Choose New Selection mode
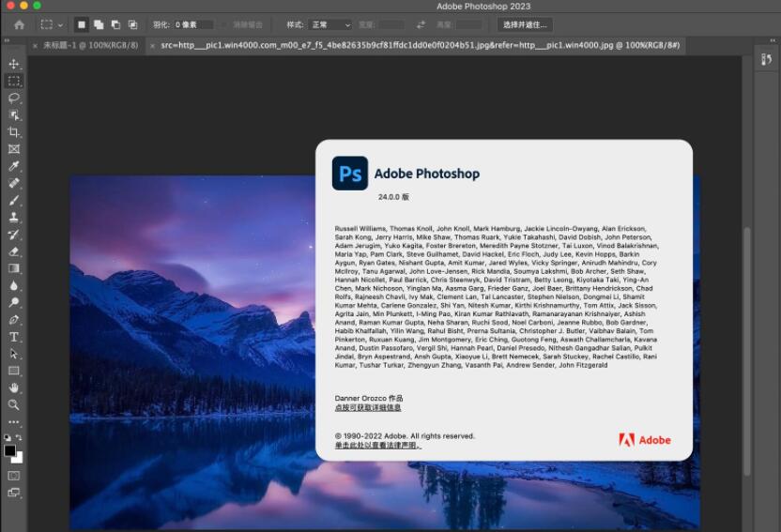Viewport: 781px width, 532px height. pos(82,24)
